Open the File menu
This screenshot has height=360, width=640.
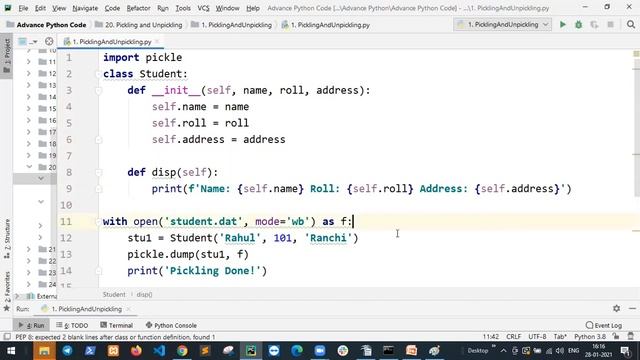pyautogui.click(x=23, y=8)
